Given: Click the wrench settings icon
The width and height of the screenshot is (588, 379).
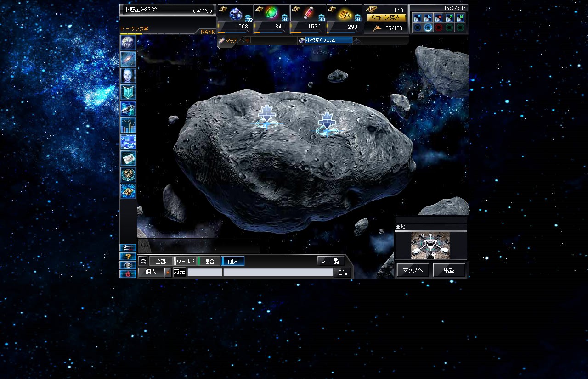Looking at the screenshot, I should pos(128,248).
